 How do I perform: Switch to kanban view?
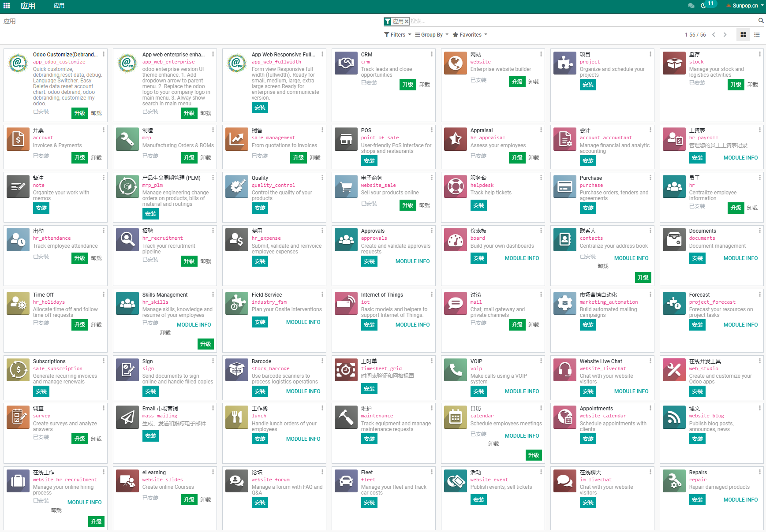coord(743,35)
